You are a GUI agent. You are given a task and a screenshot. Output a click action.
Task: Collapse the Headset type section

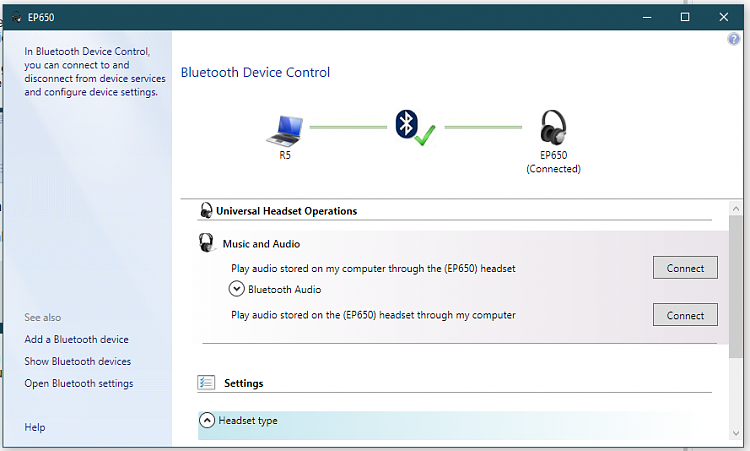tap(207, 420)
